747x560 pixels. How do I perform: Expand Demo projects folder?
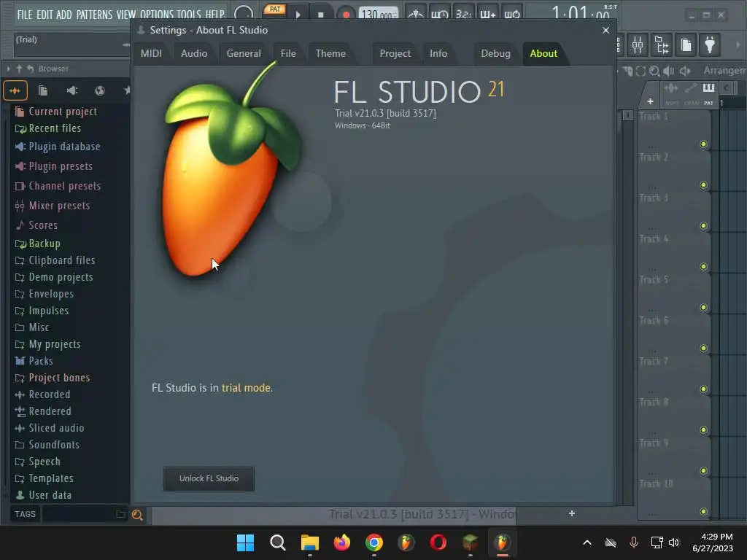point(54,277)
